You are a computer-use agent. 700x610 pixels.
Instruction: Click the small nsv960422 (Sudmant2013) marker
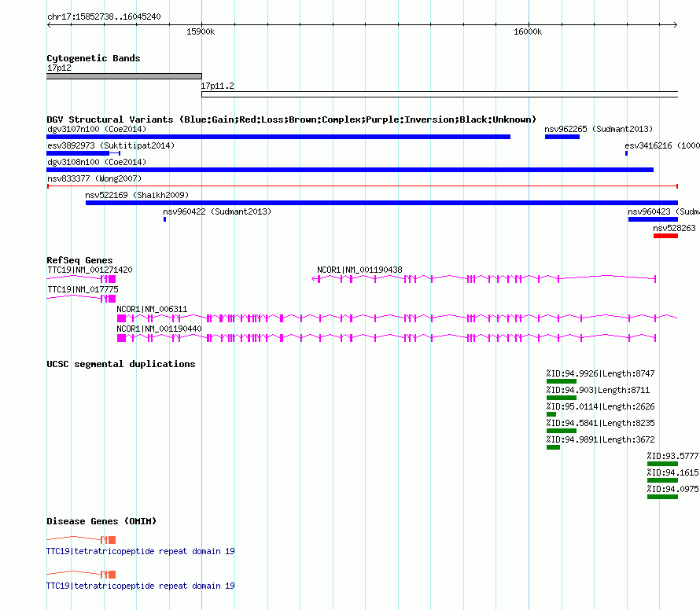coord(164,219)
